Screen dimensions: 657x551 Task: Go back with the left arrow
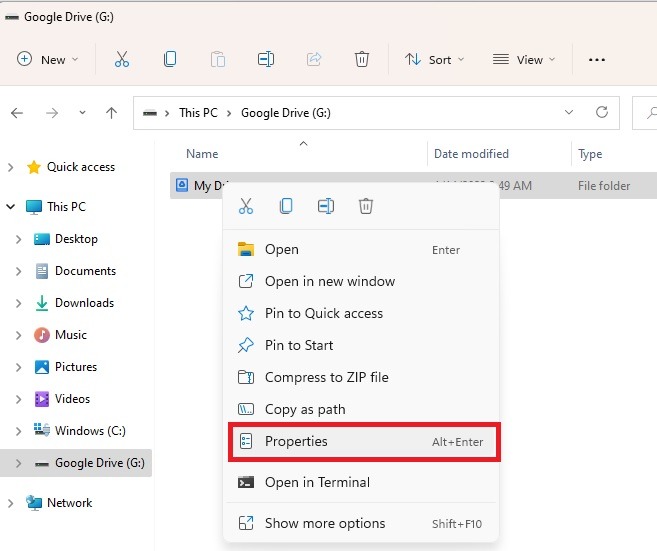coord(17,113)
